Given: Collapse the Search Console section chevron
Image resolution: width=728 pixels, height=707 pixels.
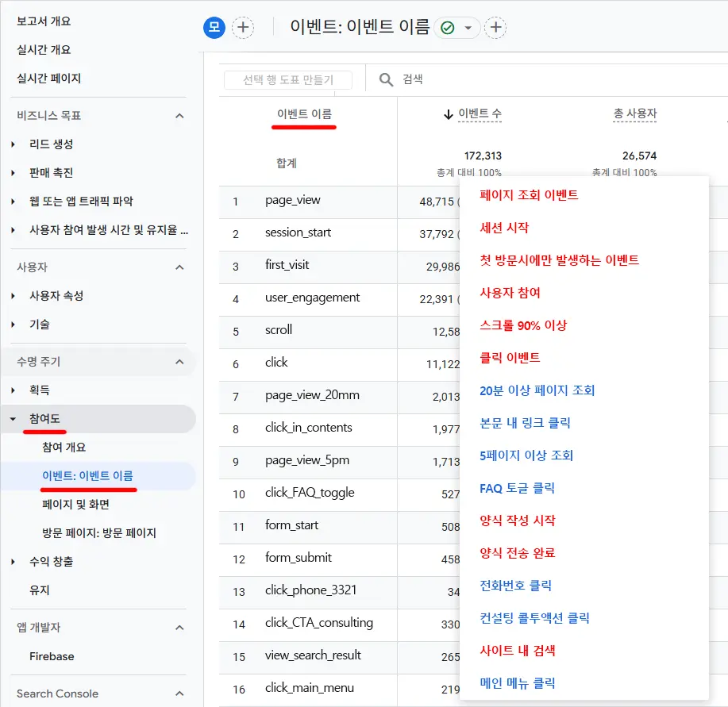Looking at the screenshot, I should coord(179,694).
